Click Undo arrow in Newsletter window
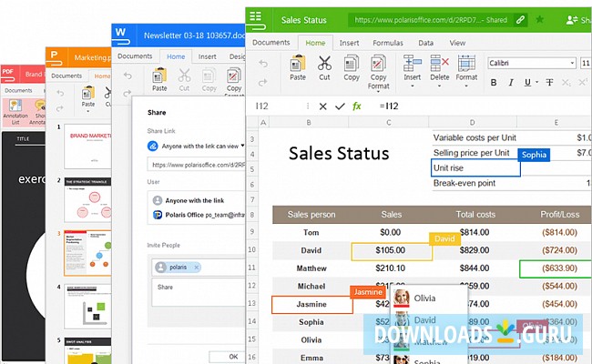The width and height of the screenshot is (592, 364). 128,76
